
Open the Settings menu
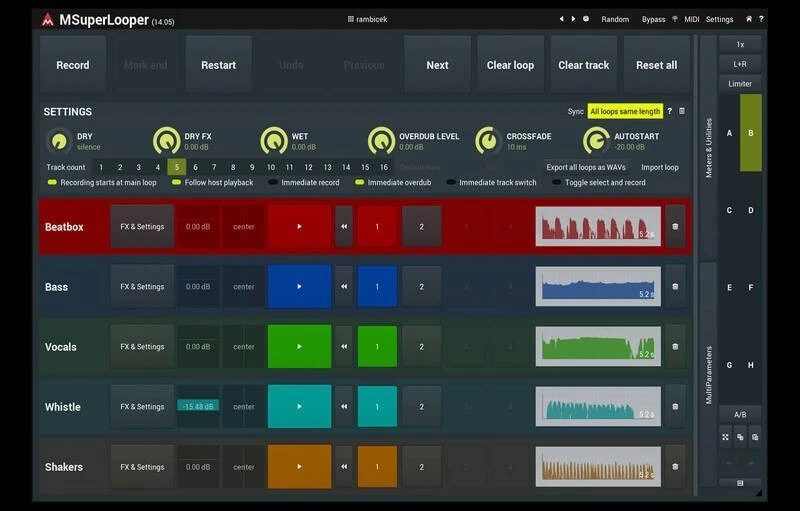coord(719,19)
